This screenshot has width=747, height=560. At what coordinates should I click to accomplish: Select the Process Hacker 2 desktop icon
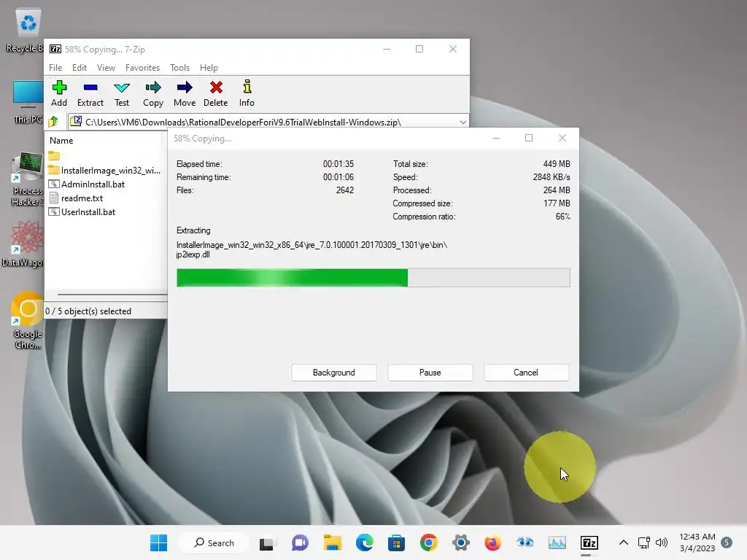(x=28, y=179)
